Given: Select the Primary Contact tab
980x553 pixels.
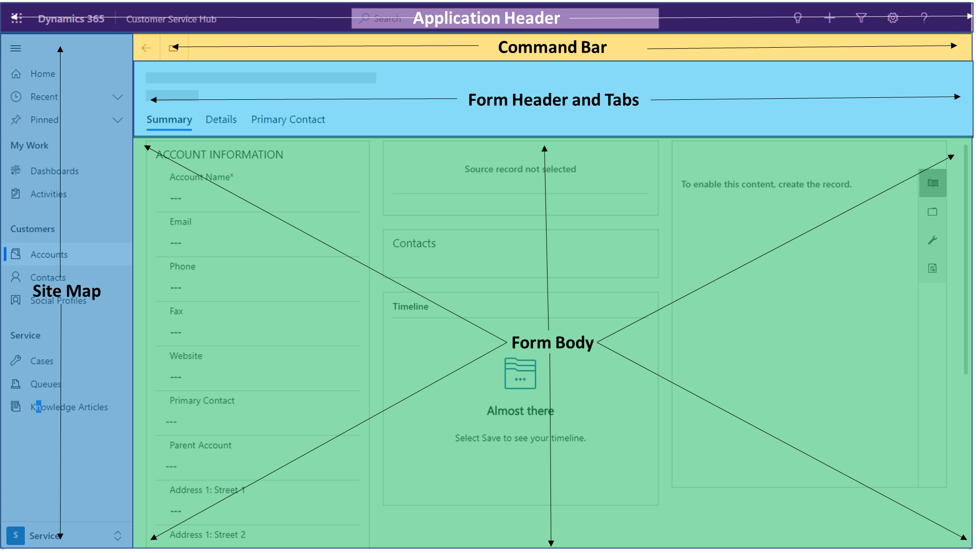Looking at the screenshot, I should pyautogui.click(x=288, y=119).
